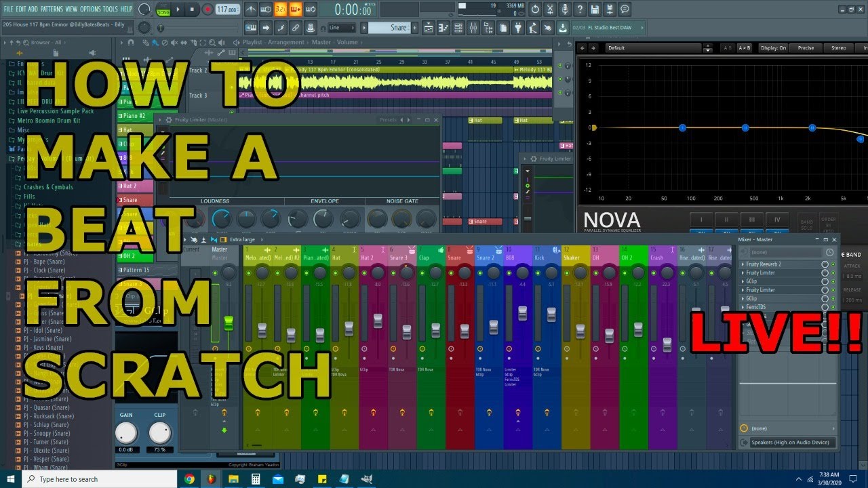Screen dimensions: 868x488
Task: Click the FL Studio Best DAW hint arrow
Action: 641,28
